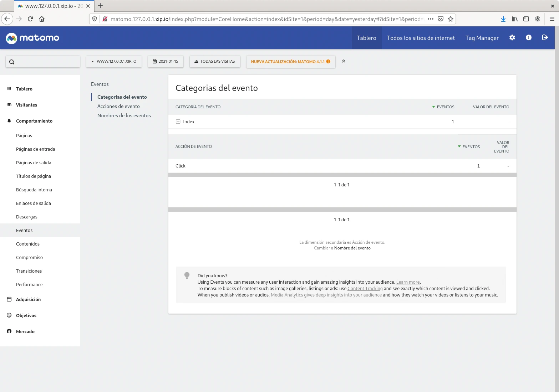The image size is (559, 392).
Task: Click Nueva actualización Matomo 4.1.1 button
Action: click(290, 61)
